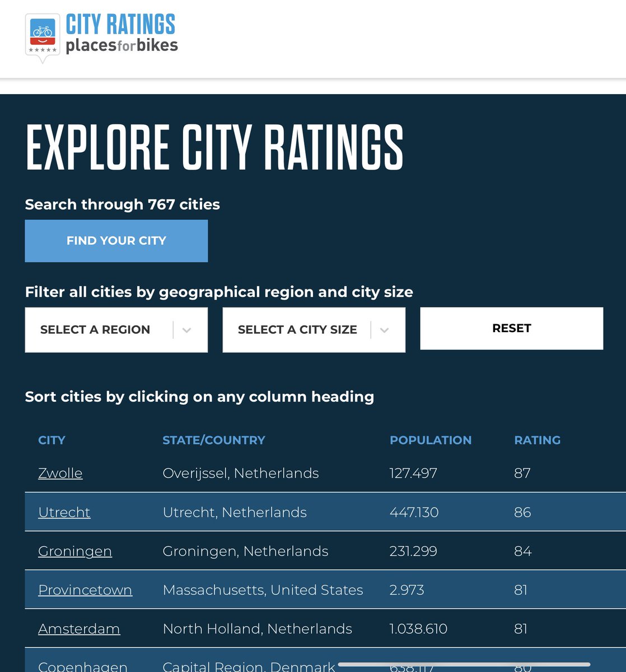Click the Search through 767 cities text

(x=123, y=204)
